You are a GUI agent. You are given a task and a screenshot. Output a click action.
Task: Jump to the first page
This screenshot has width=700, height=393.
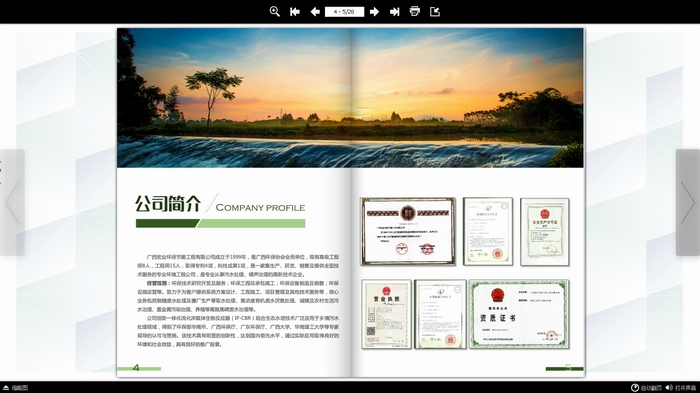pos(295,12)
